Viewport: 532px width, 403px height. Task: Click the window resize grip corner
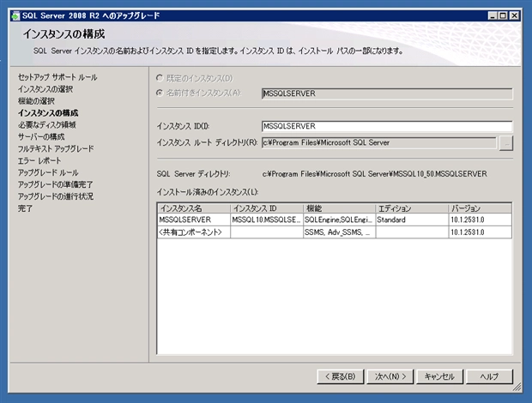coord(517,388)
